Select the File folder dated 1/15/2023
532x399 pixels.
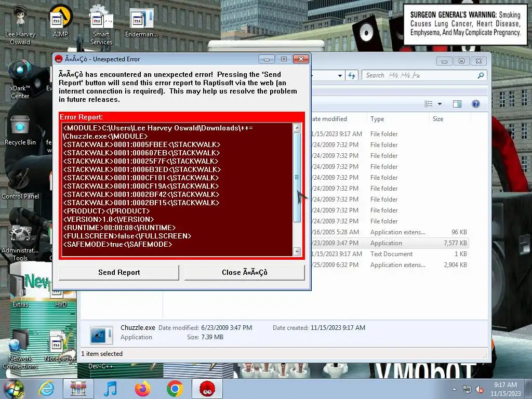[x=390, y=134]
